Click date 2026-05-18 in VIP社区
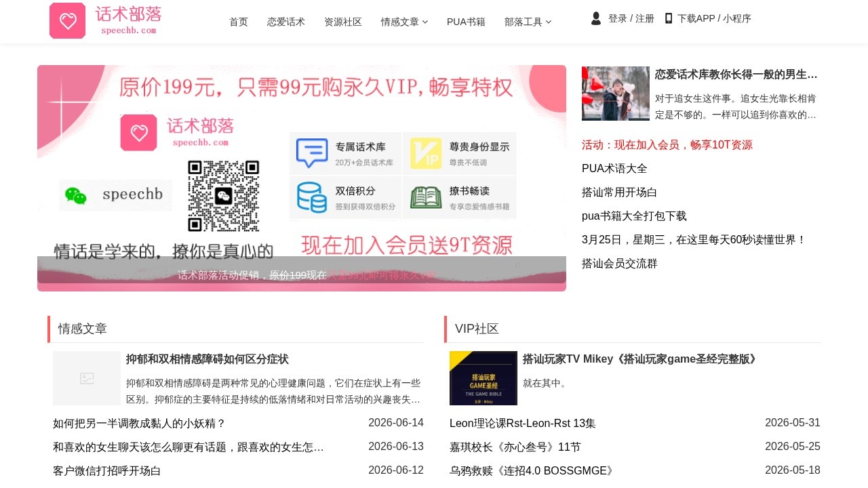This screenshot has height=488, width=868. tap(793, 470)
